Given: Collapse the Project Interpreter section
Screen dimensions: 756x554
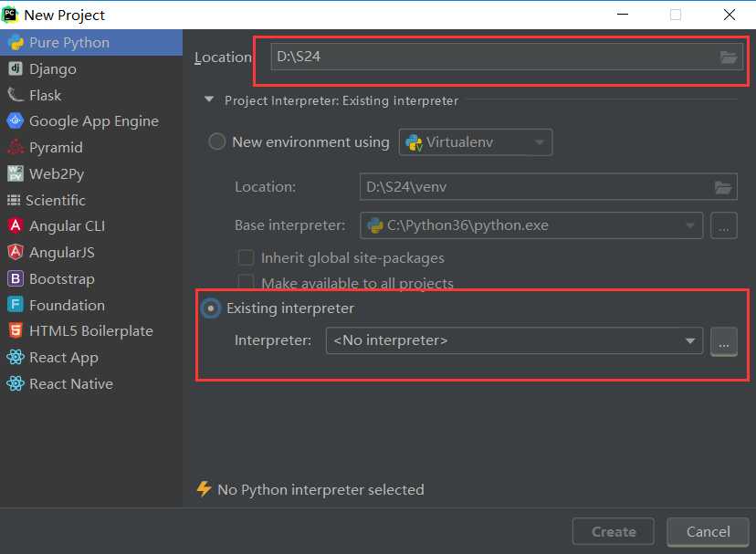Looking at the screenshot, I should click(x=209, y=99).
